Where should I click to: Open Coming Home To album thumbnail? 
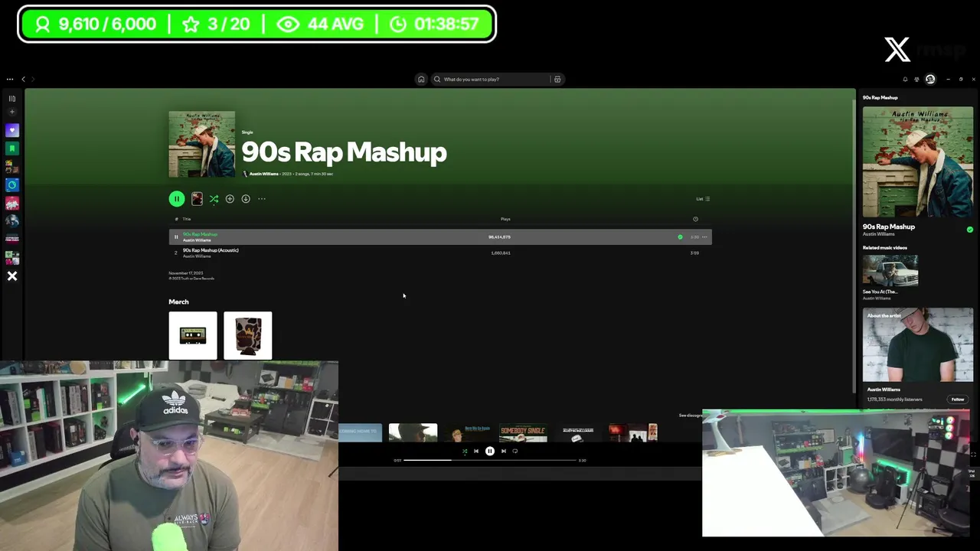pos(360,433)
